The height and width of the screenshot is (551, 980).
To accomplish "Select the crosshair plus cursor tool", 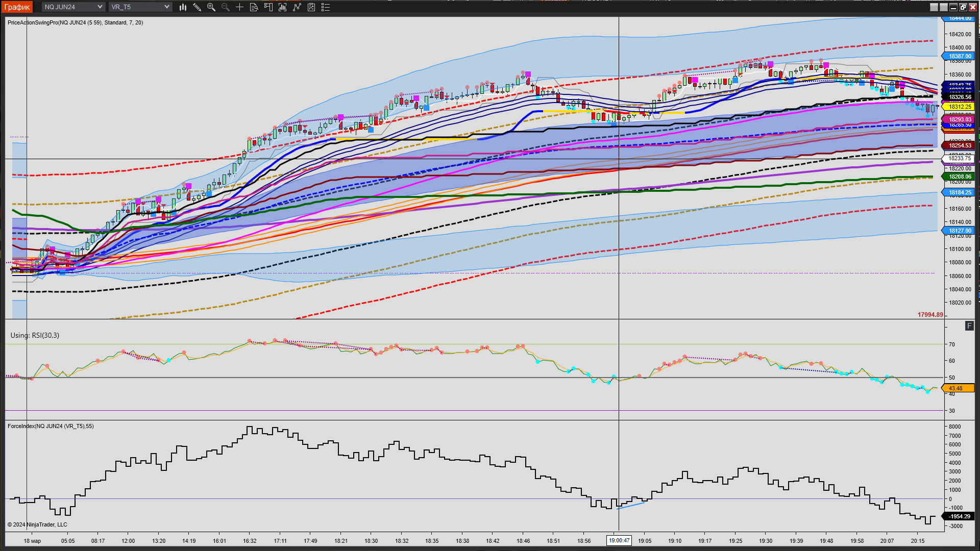I will point(239,7).
